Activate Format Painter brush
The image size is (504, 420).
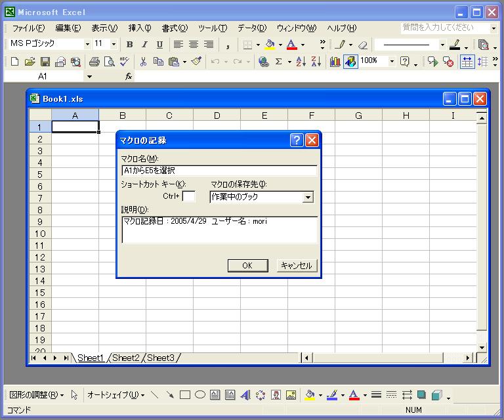[x=196, y=62]
